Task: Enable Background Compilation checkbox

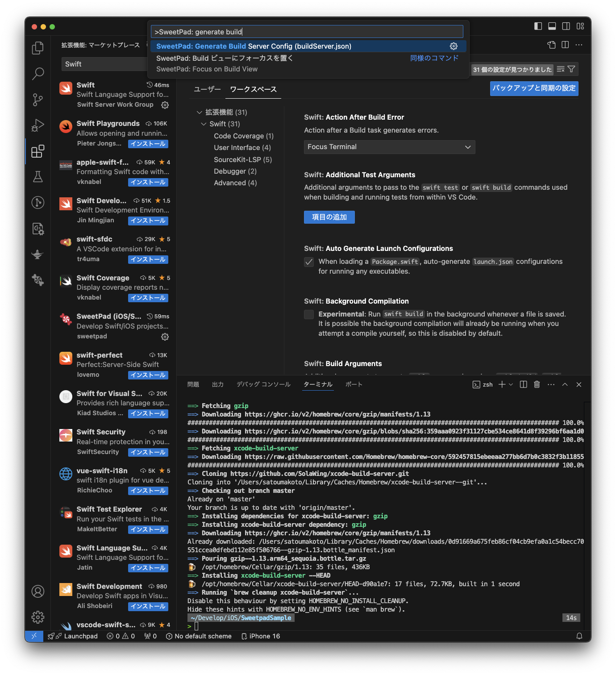Action: (309, 315)
